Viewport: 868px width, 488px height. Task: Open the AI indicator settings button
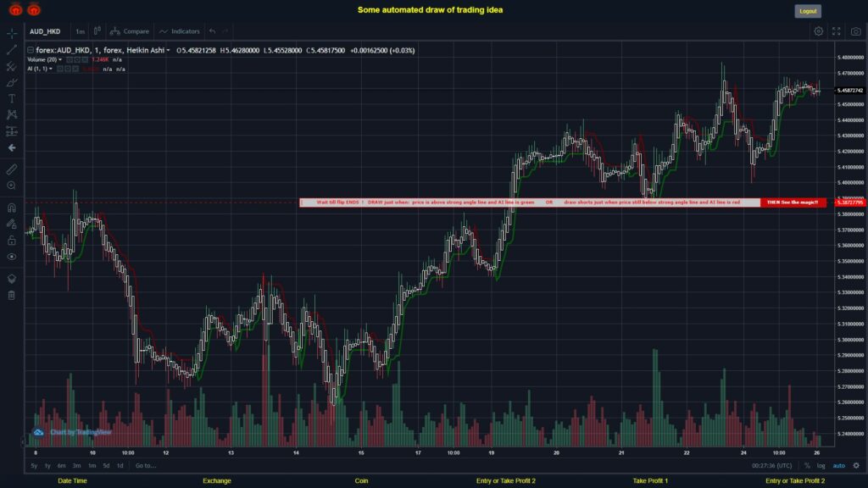point(68,69)
